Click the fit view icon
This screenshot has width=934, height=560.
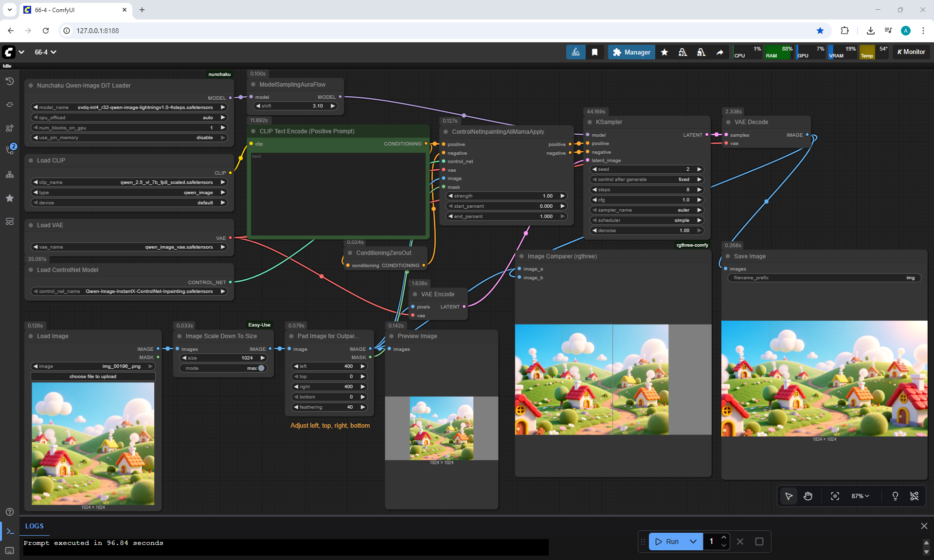[x=835, y=496]
